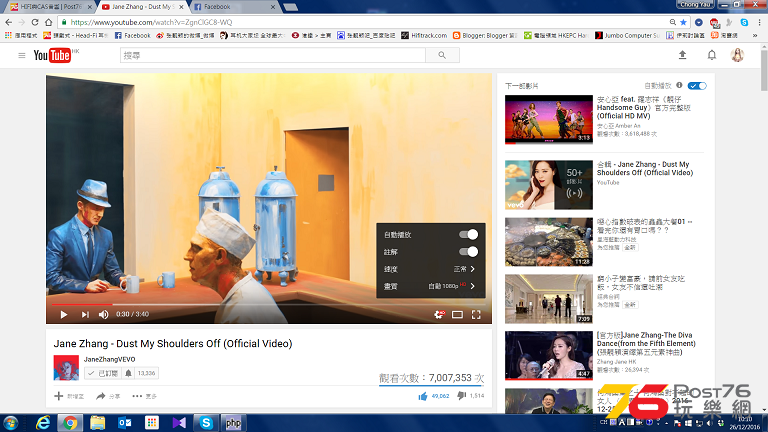
Task: Play the video
Action: click(64, 314)
